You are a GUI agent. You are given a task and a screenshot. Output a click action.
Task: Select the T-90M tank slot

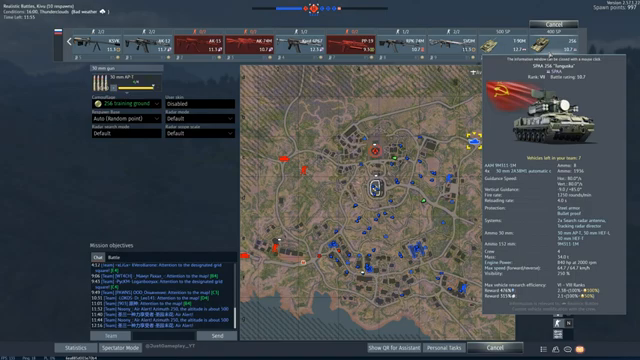tap(503, 44)
